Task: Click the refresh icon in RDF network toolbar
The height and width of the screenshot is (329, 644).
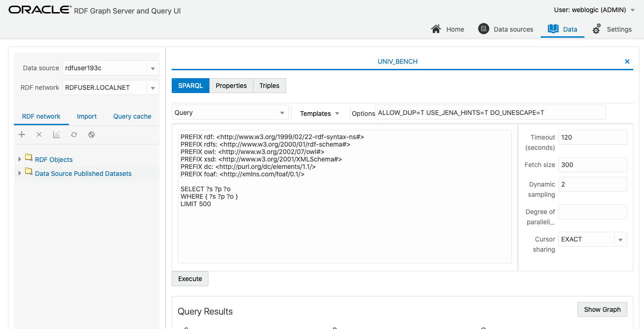Action: click(74, 134)
